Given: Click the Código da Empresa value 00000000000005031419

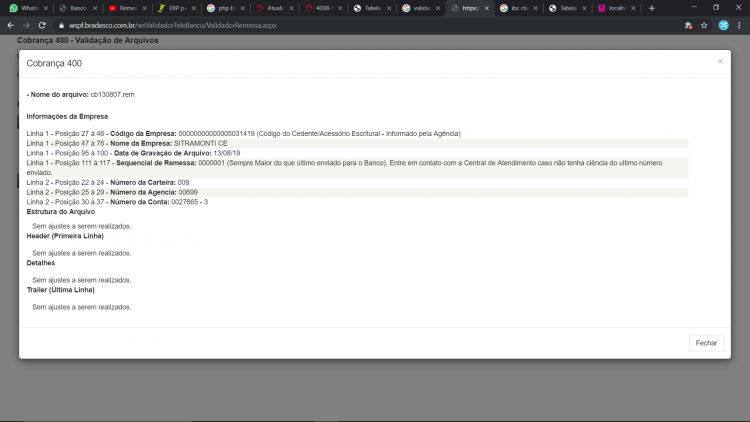Looking at the screenshot, I should point(217,133).
